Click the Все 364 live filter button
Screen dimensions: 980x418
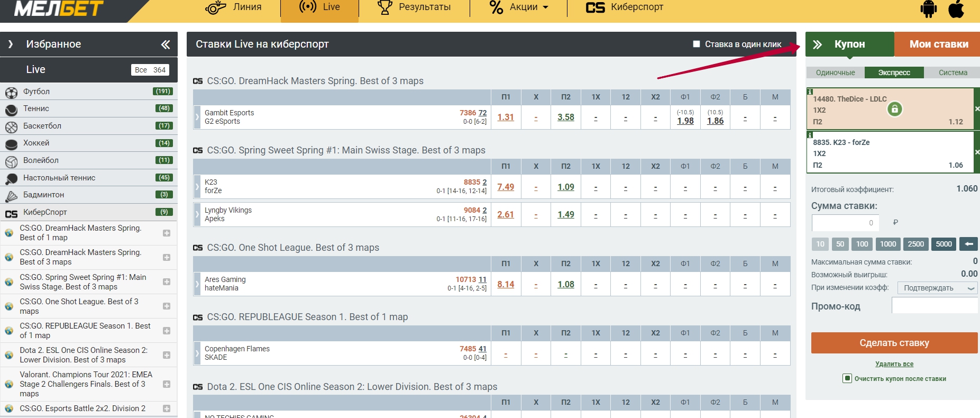[x=150, y=70]
